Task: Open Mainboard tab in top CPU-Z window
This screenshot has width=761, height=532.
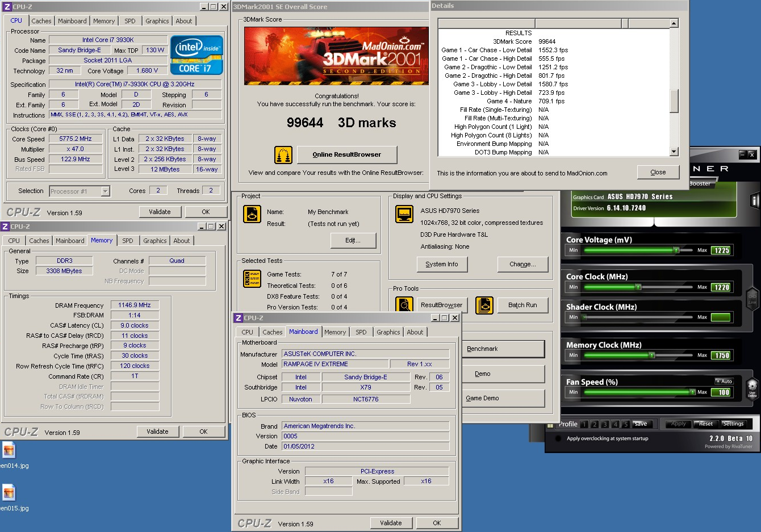Action: click(x=73, y=21)
